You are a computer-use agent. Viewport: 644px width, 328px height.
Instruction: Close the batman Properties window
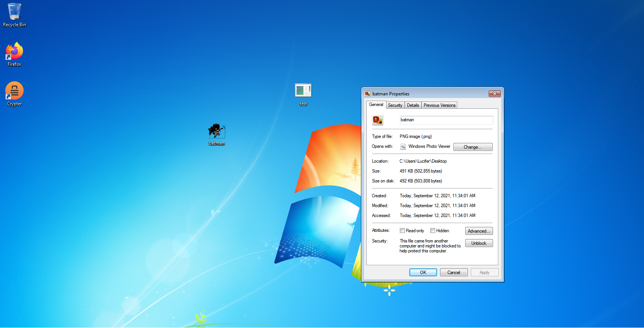pos(494,94)
